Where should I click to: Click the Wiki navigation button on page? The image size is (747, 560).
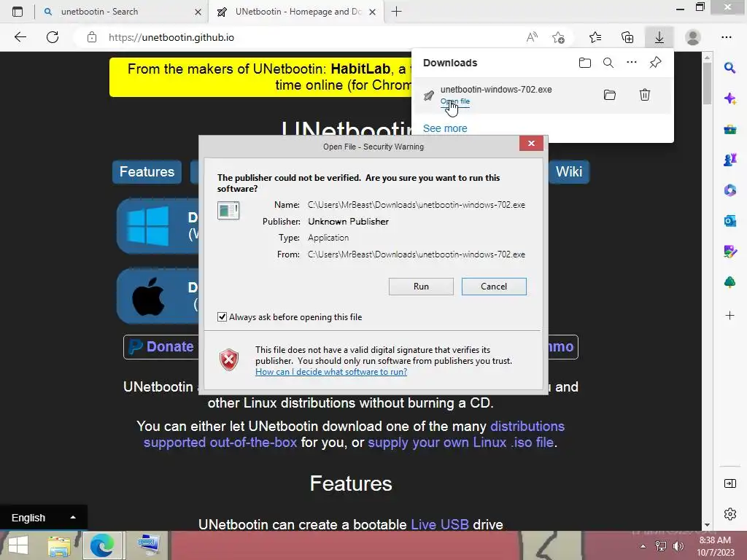tap(569, 172)
